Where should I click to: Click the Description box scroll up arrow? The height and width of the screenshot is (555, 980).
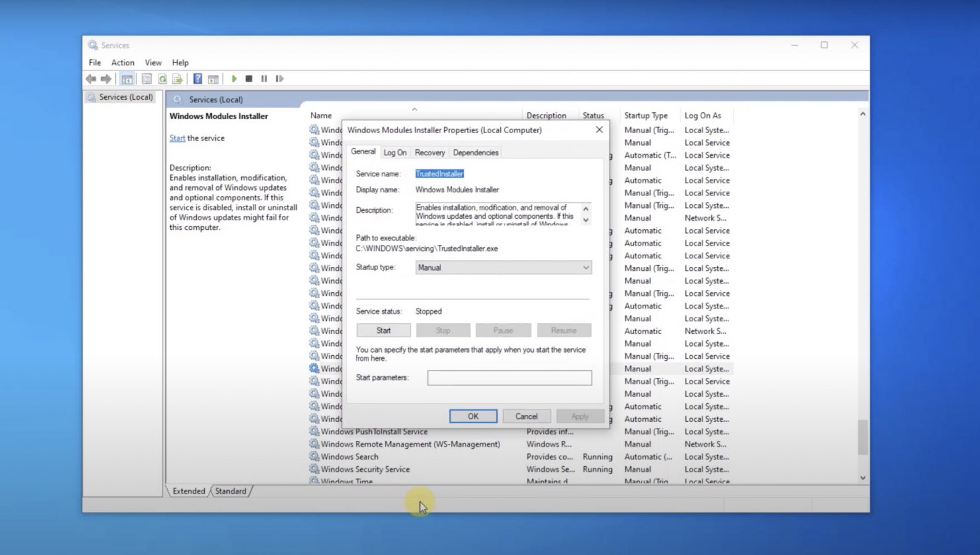tap(586, 208)
